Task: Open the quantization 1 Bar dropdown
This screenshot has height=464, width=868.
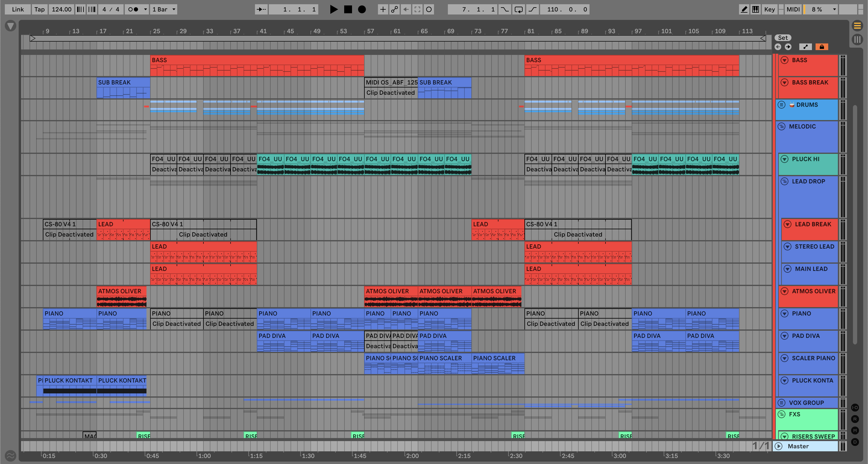Action: [x=164, y=9]
